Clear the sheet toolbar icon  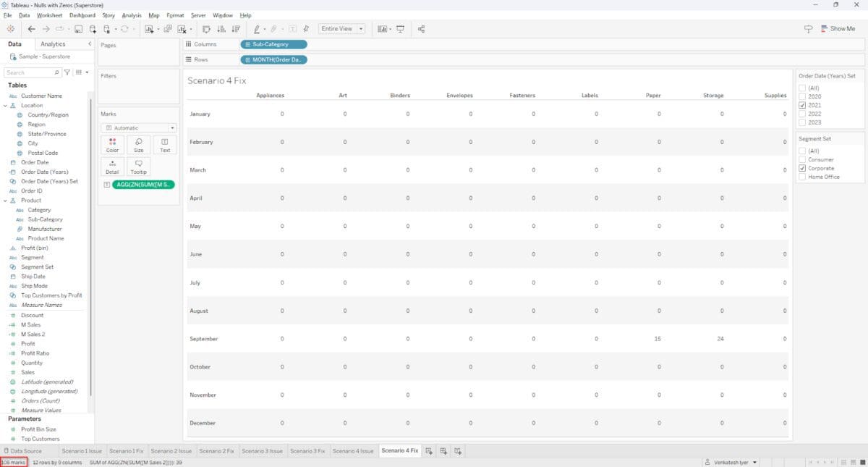(182, 29)
